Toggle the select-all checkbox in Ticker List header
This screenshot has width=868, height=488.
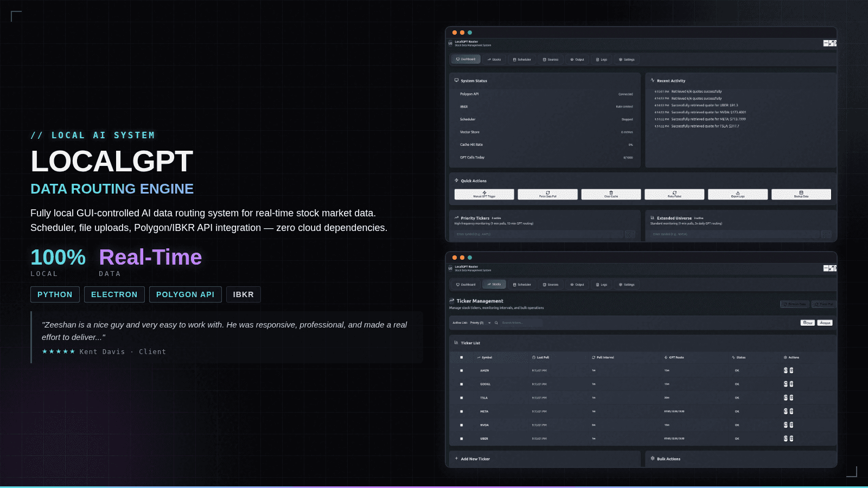point(462,357)
